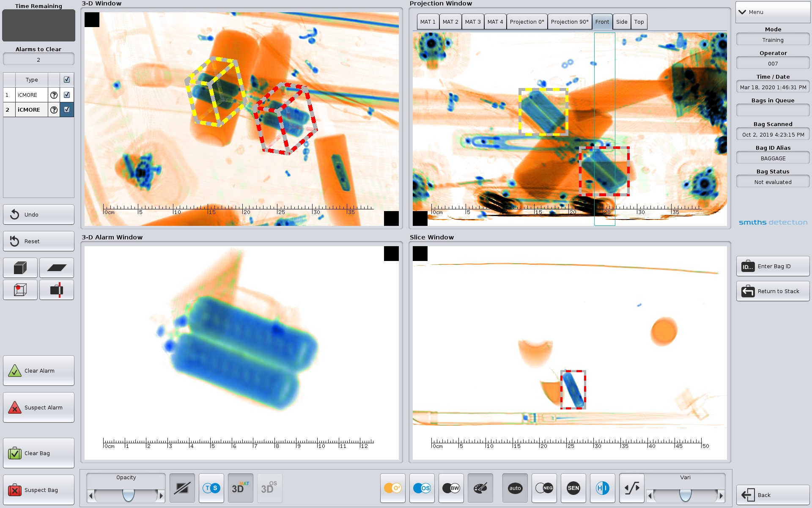This screenshot has height=508, width=812.
Task: Expand the Menu dropdown
Action: pyautogui.click(x=772, y=12)
